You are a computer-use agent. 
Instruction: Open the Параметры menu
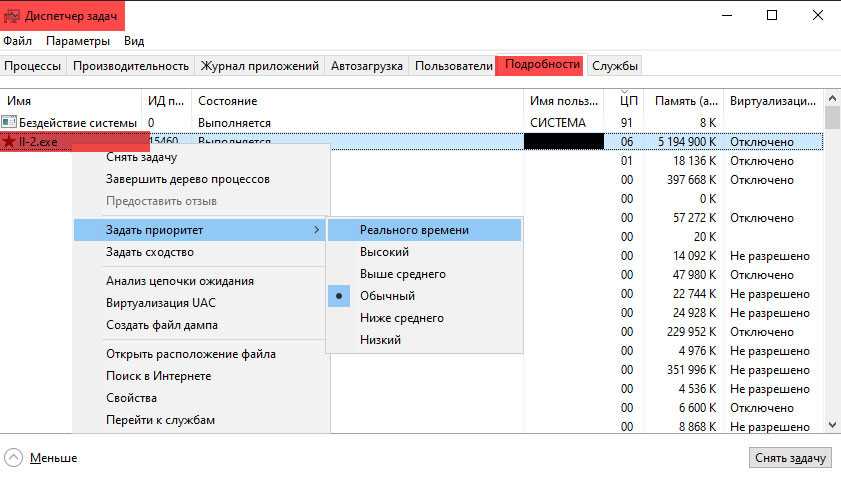click(78, 41)
